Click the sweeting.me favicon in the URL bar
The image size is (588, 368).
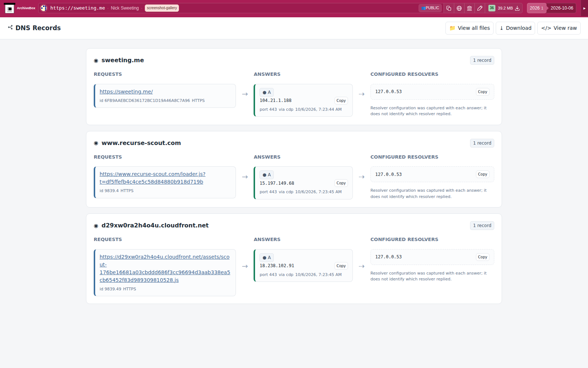pyautogui.click(x=44, y=8)
